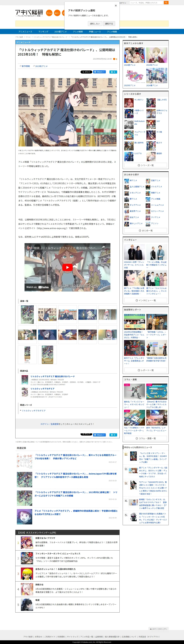The width and height of the screenshot is (184, 644).
Task: Open the アニソン summary icon
Action: tap(148, 224)
